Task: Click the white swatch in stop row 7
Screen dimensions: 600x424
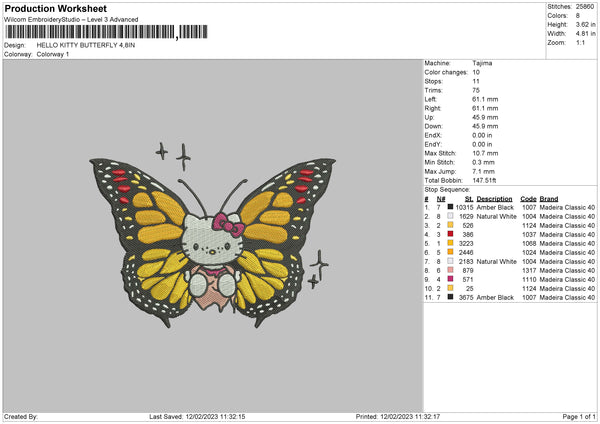Action: click(450, 261)
